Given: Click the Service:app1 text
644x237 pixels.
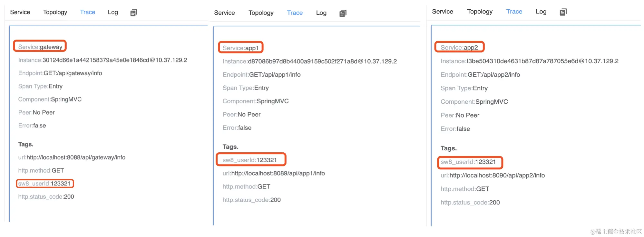Looking at the screenshot, I should 241,48.
